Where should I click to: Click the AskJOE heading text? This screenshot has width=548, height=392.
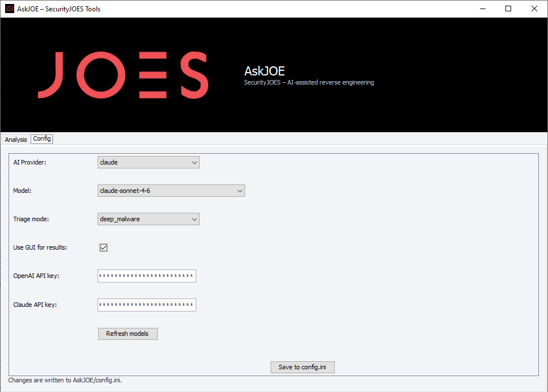[264, 71]
